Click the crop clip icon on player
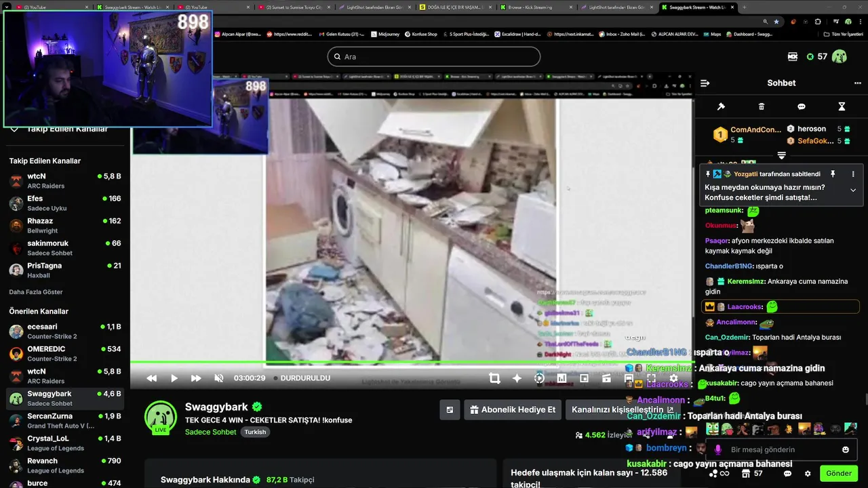868x488 pixels. 494,378
